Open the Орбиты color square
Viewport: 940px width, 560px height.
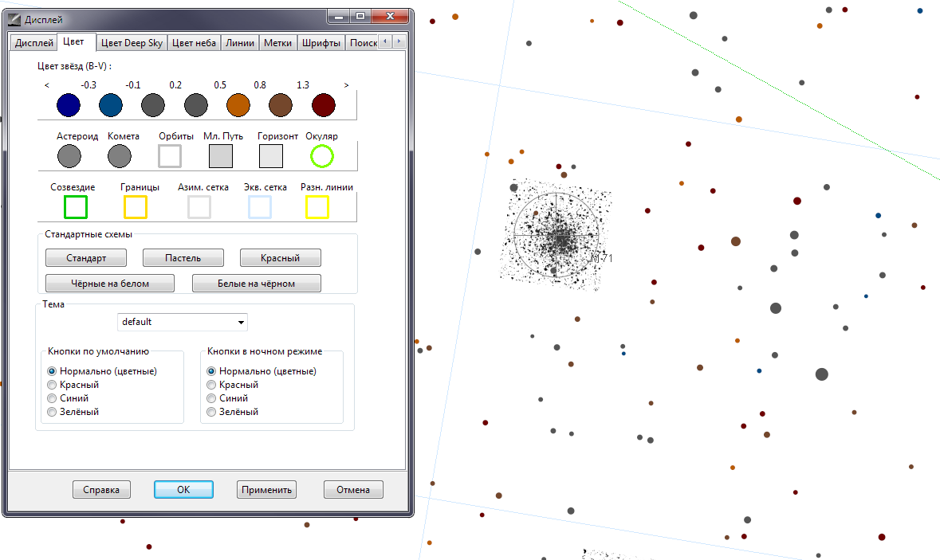point(170,156)
